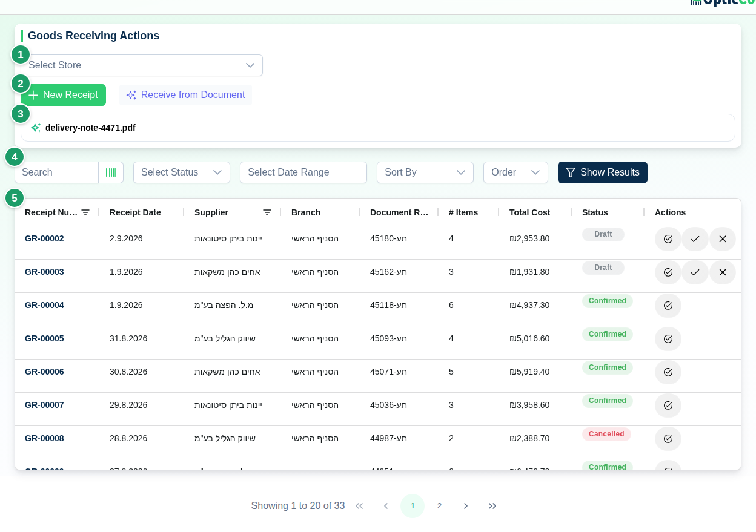Image resolution: width=756 pixels, height=532 pixels.
Task: Click the New Receipt button
Action: [63, 95]
